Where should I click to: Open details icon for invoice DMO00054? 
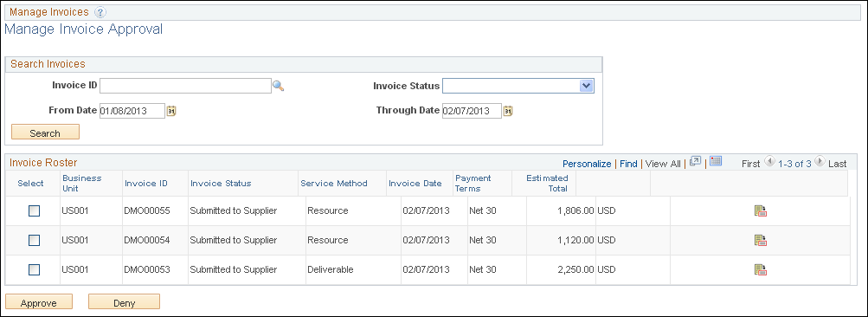coord(761,240)
